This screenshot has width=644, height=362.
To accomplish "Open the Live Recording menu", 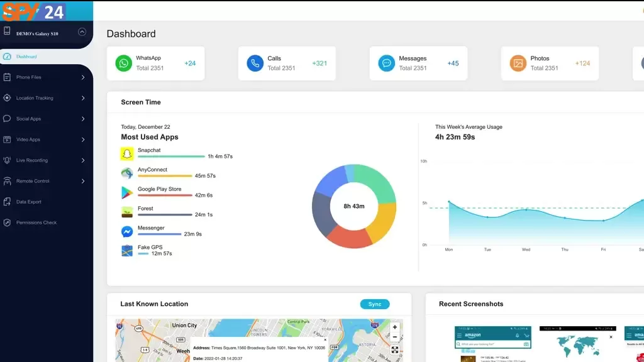I will [x=47, y=160].
